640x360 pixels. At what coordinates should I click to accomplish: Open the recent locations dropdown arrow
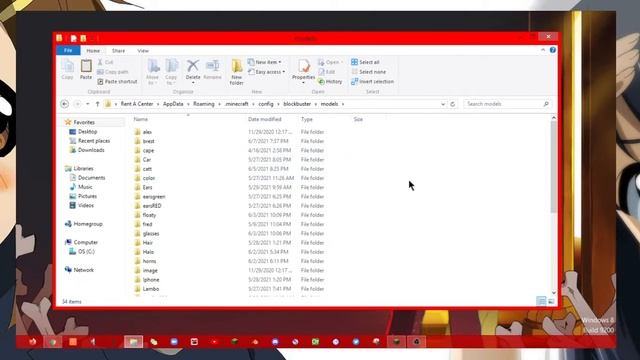(x=87, y=104)
